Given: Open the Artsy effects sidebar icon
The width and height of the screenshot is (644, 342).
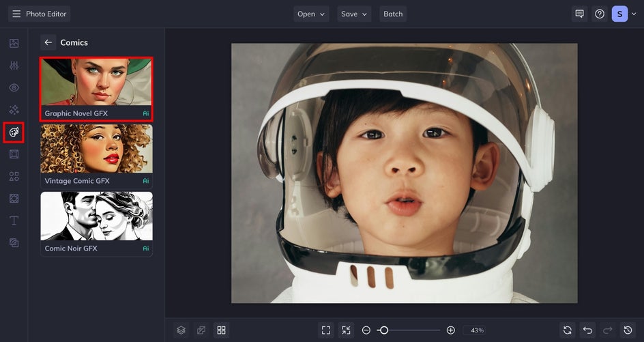Looking at the screenshot, I should coord(14,132).
